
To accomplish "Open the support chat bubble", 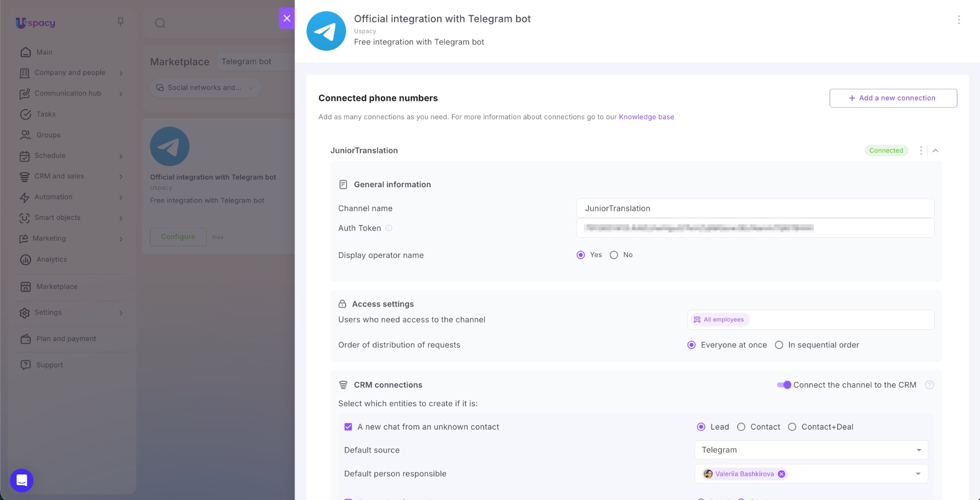I will [21, 480].
